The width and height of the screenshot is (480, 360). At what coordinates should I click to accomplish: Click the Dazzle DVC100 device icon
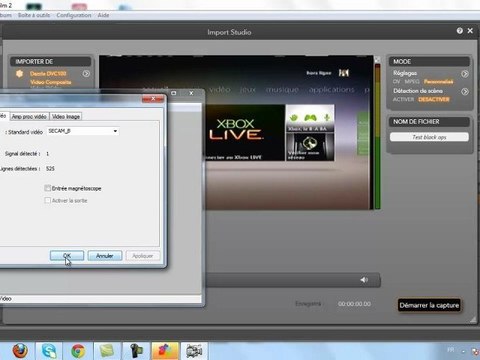[x=20, y=74]
